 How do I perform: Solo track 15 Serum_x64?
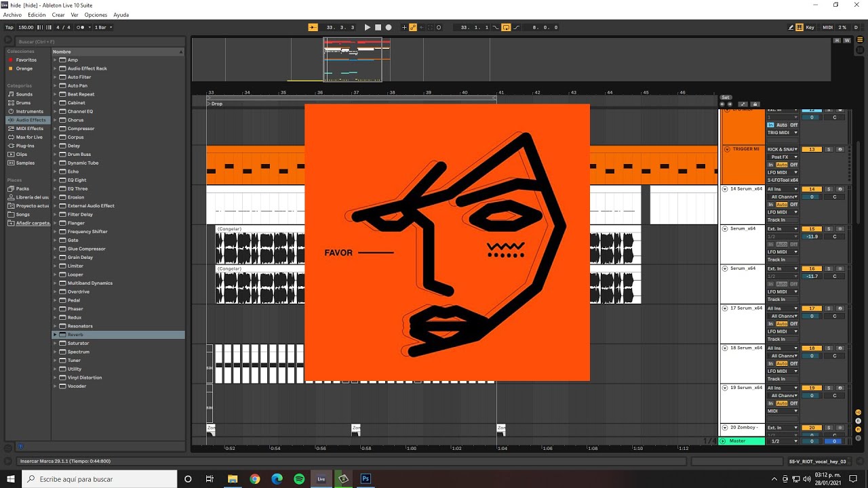829,229
